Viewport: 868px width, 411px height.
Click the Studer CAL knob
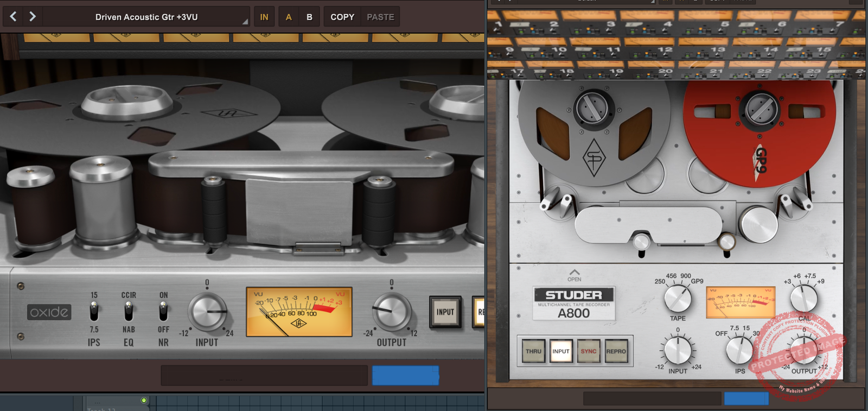803,299
